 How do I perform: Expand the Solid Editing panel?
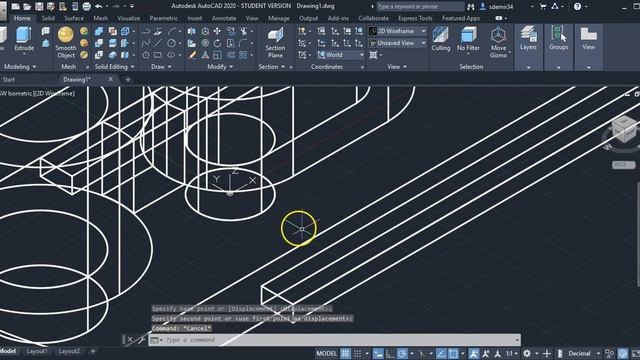(x=114, y=67)
